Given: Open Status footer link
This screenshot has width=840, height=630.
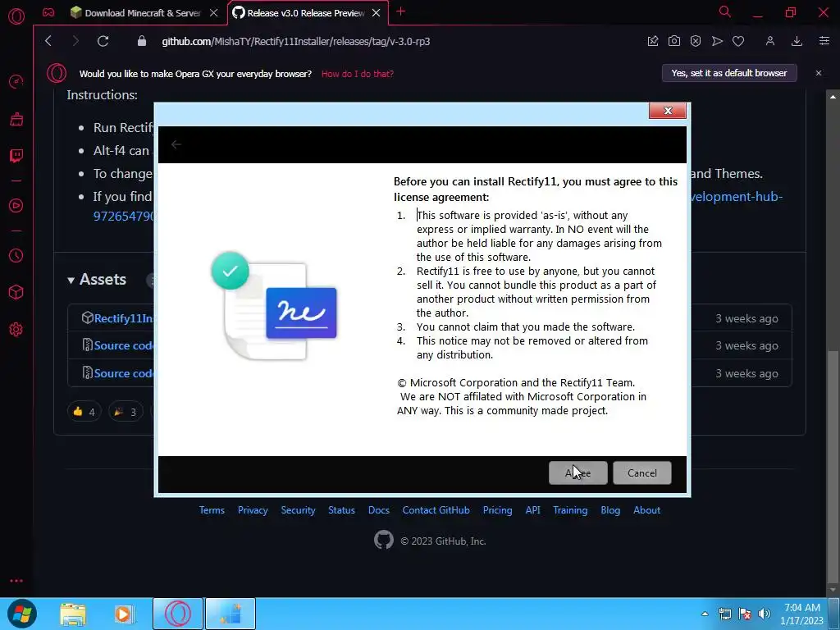Looking at the screenshot, I should click(x=341, y=510).
